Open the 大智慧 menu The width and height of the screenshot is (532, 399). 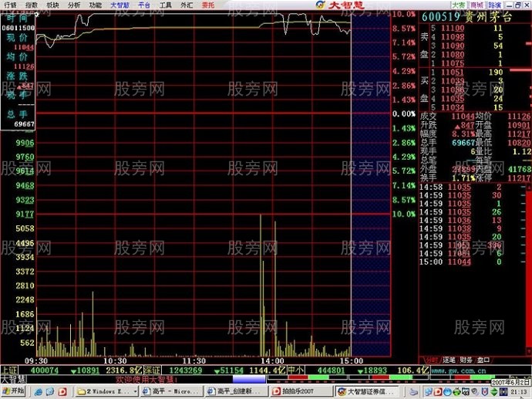(120, 5)
